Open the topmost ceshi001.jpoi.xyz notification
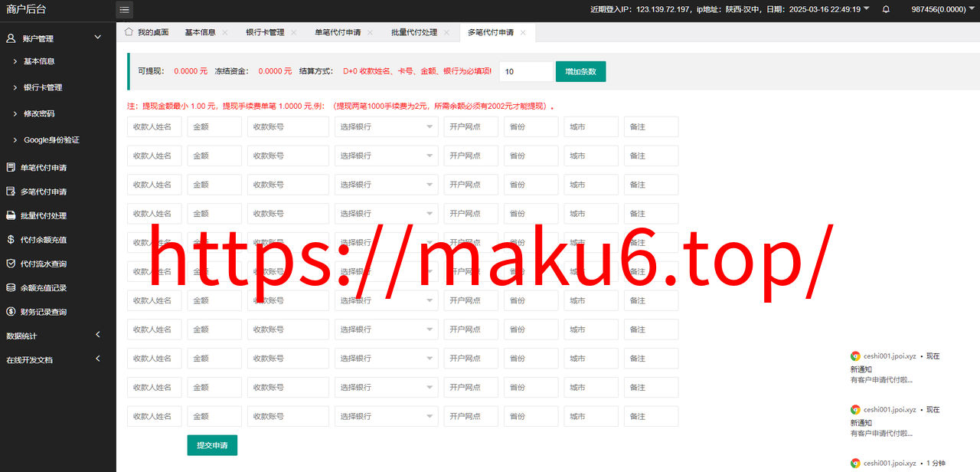The height and width of the screenshot is (472, 980). click(896, 368)
